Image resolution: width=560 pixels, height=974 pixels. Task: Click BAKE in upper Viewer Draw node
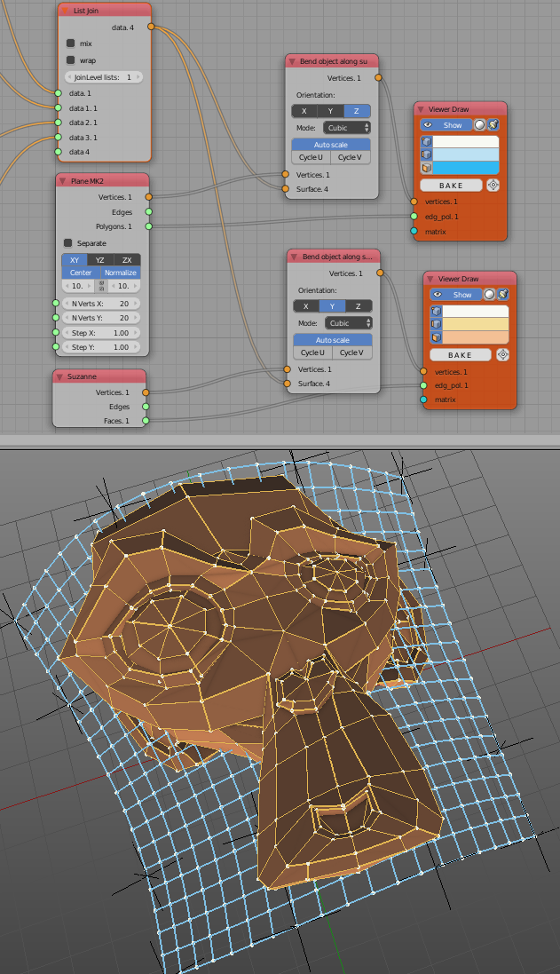click(x=452, y=185)
